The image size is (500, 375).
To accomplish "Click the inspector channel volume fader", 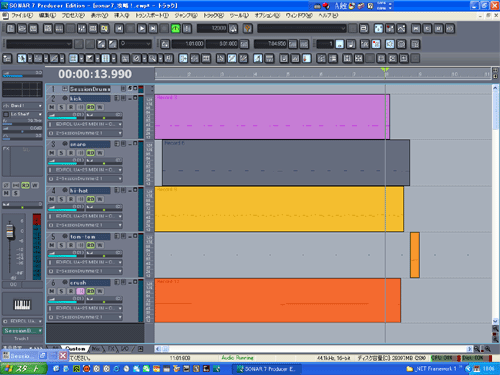I will [10, 231].
